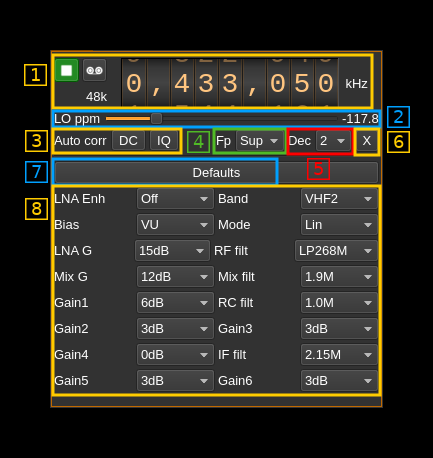Toggle the record I/Q stream button
The image size is (433, 458).
[94, 70]
